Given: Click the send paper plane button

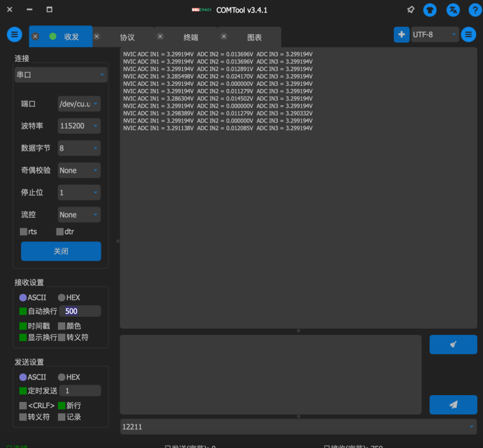Looking at the screenshot, I should click(453, 404).
